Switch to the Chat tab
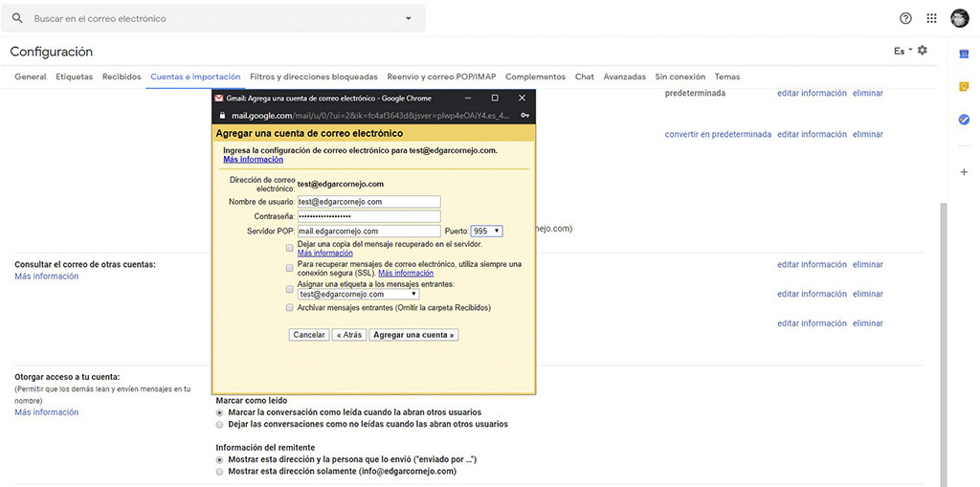980x487 pixels. click(x=585, y=77)
